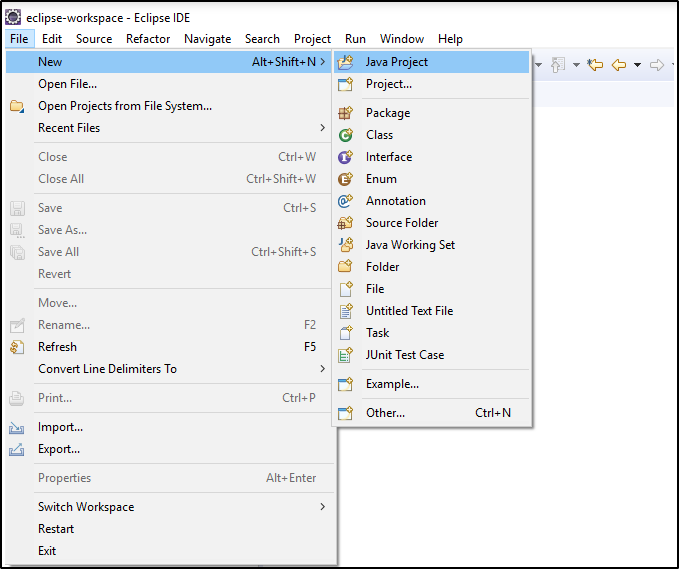Click the purple Interface icon

345,157
